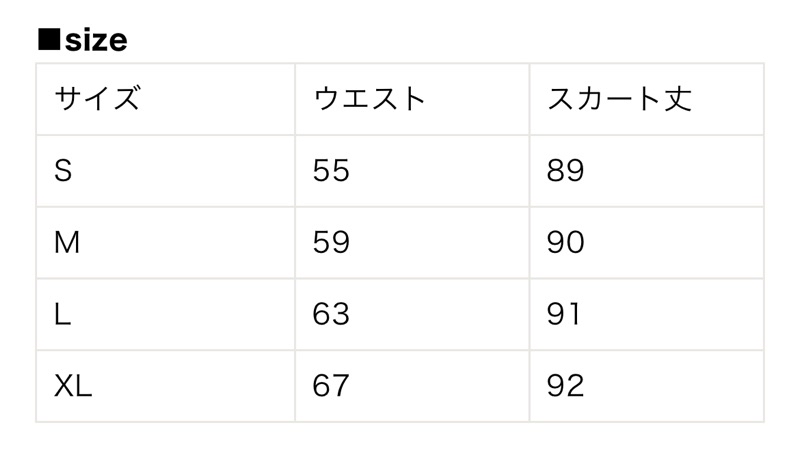Viewport: 800px width, 460px height.
Task: Select the S size cell
Action: (165, 171)
